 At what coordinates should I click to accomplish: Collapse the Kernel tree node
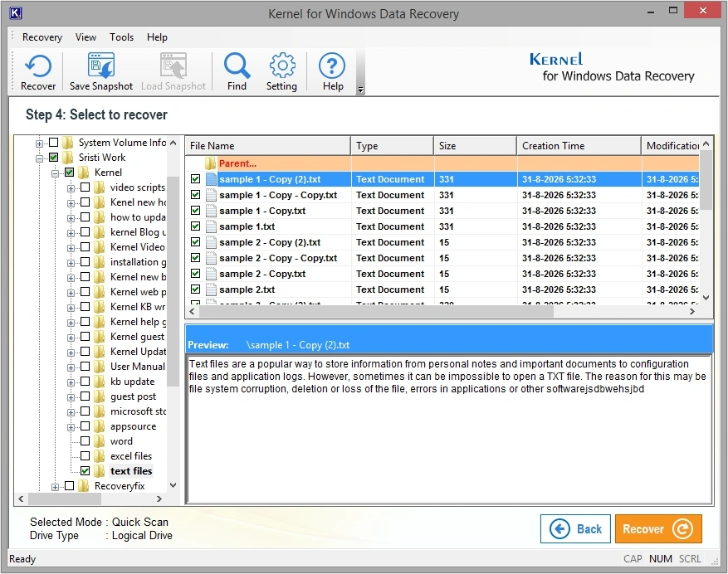(56, 173)
